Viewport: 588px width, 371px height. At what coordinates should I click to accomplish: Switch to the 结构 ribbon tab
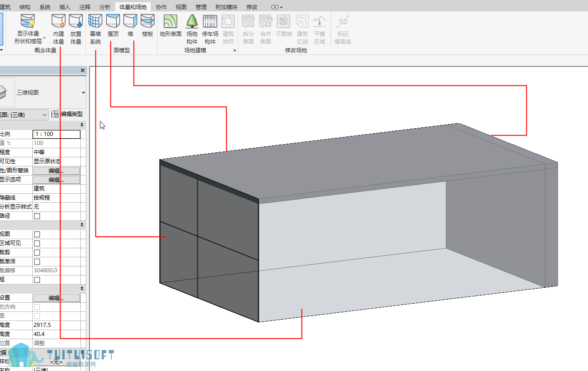[x=25, y=7]
